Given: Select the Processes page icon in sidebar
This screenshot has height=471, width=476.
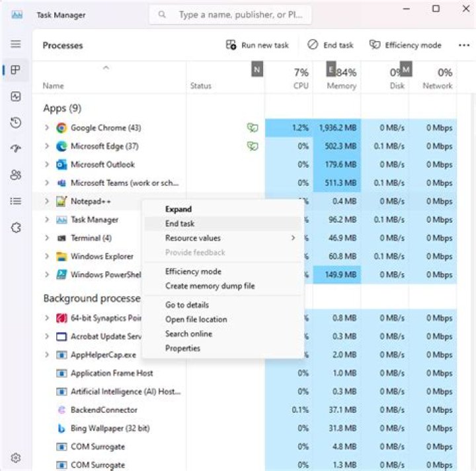Looking at the screenshot, I should [16, 70].
